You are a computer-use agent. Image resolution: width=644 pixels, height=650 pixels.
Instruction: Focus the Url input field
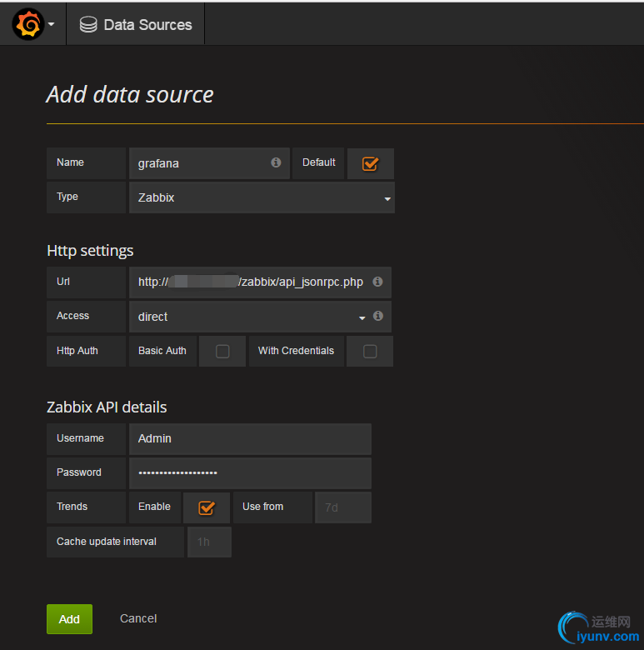(260, 282)
